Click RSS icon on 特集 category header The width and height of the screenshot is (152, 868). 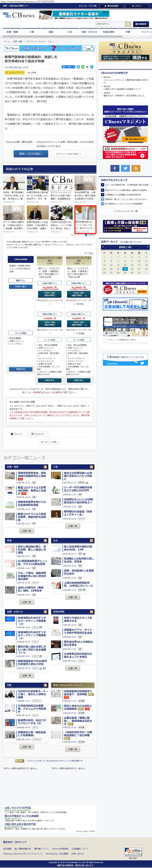(46, 685)
